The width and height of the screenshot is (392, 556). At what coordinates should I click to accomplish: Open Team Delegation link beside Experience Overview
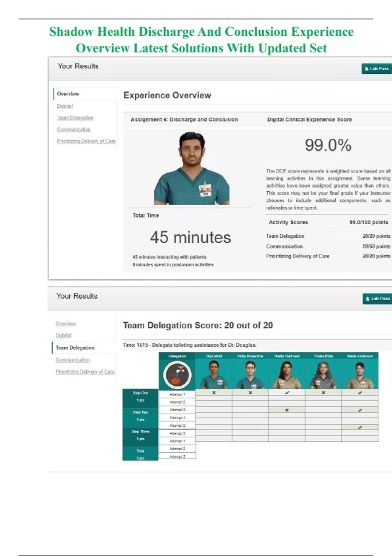click(75, 118)
